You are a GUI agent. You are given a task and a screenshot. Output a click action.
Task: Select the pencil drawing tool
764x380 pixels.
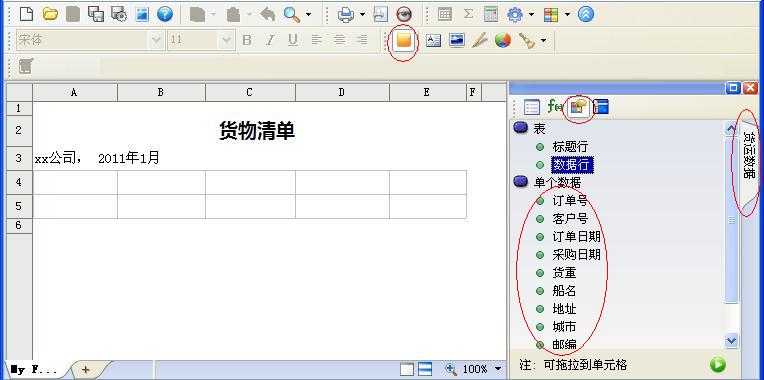[479, 40]
